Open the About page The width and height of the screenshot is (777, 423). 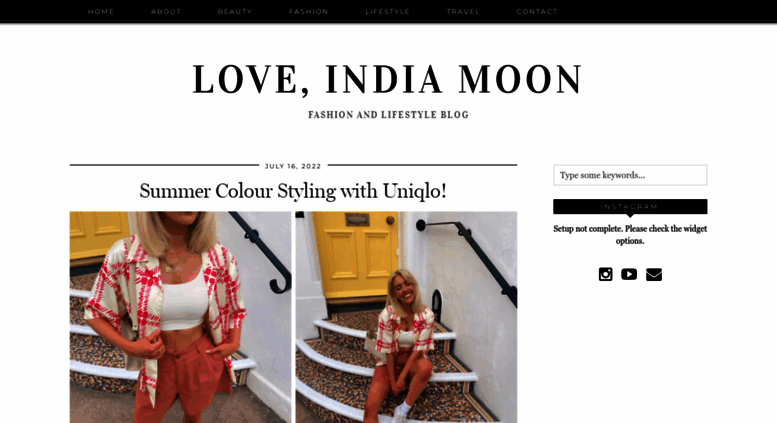click(166, 11)
